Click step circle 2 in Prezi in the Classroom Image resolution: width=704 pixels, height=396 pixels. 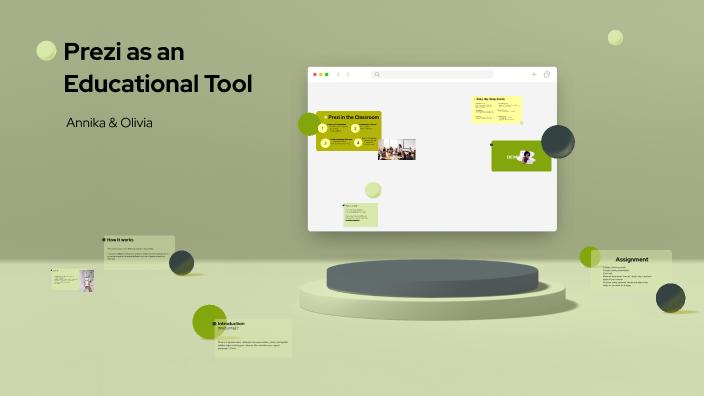coord(355,128)
